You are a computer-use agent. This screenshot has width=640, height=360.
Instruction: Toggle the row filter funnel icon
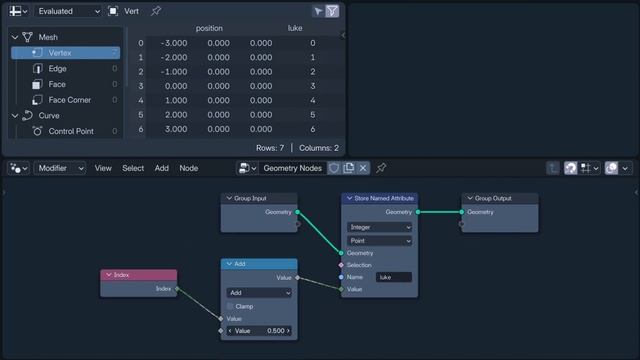333,11
